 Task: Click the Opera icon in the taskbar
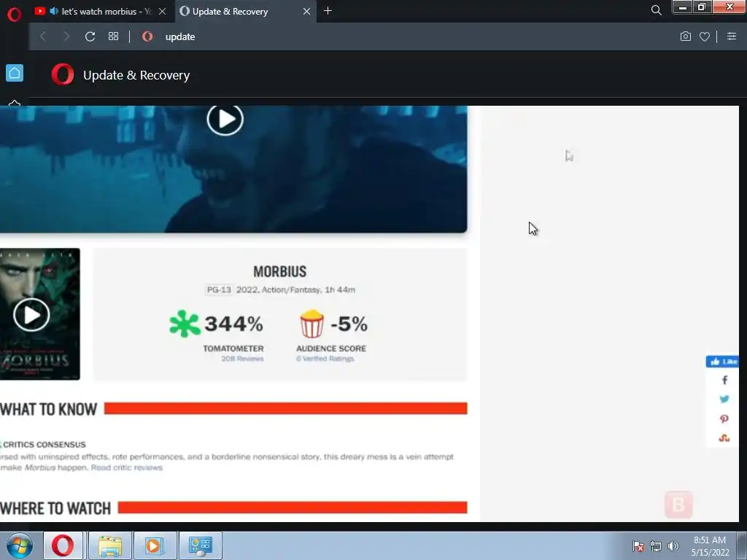coord(63,545)
